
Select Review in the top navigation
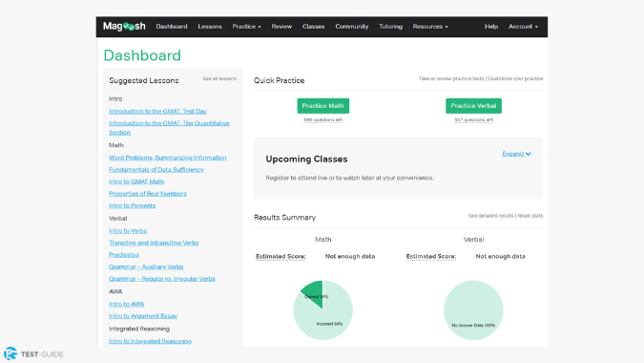(281, 27)
